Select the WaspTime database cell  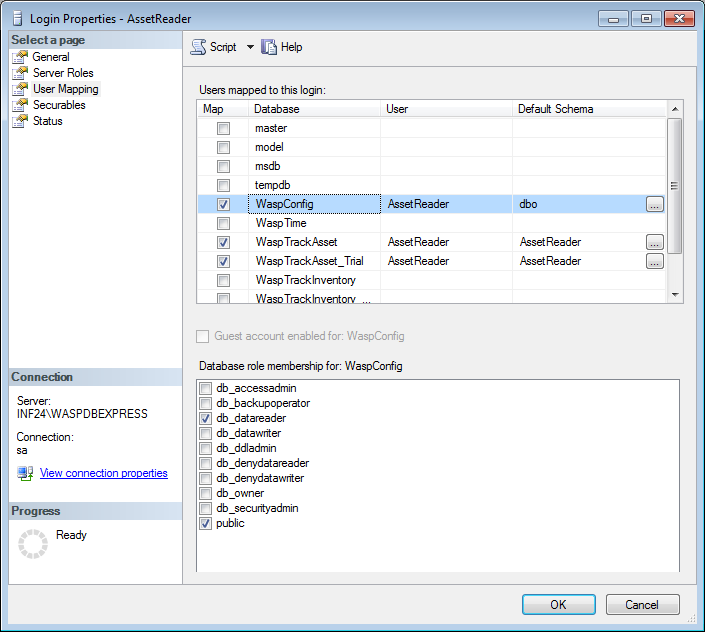314,223
